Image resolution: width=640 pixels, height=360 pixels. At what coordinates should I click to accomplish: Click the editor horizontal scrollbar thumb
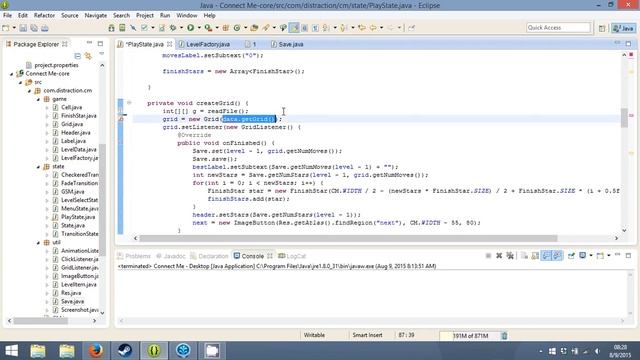click(x=348, y=238)
